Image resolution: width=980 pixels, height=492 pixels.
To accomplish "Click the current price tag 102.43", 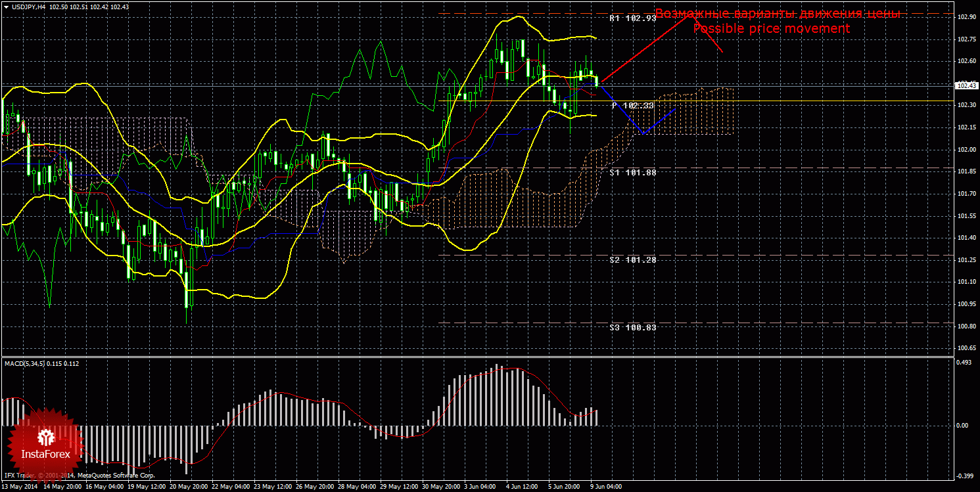I will click(965, 85).
